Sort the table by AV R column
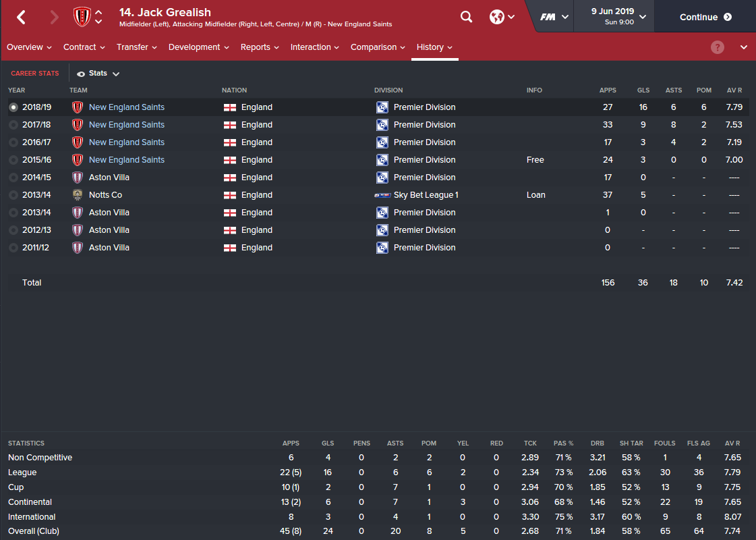This screenshot has height=540, width=756. pyautogui.click(x=733, y=90)
